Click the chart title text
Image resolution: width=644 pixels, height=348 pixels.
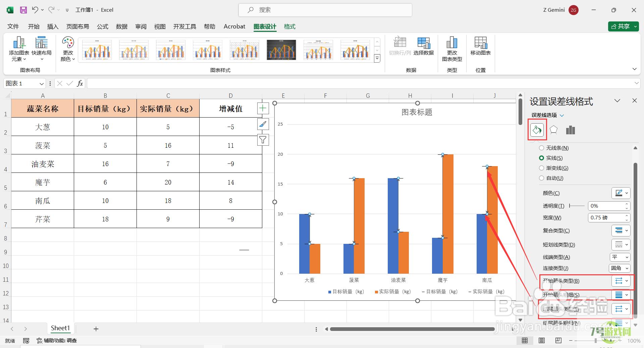click(417, 113)
